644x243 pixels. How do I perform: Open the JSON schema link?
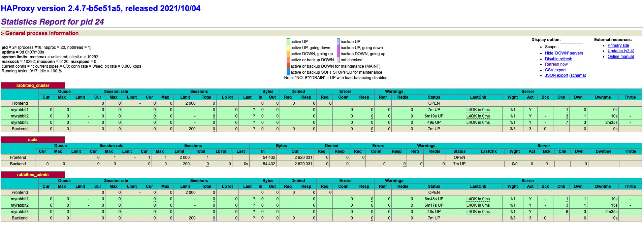(578, 75)
